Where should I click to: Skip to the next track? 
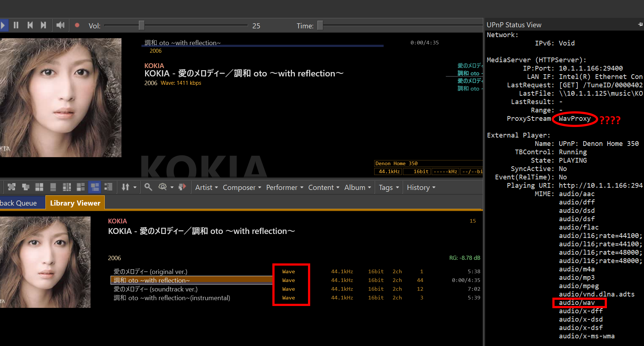point(43,25)
